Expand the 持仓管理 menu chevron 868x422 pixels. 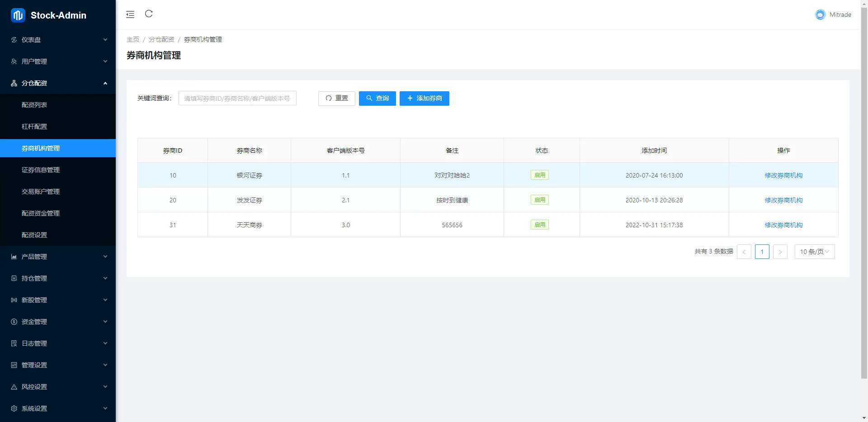(x=105, y=278)
